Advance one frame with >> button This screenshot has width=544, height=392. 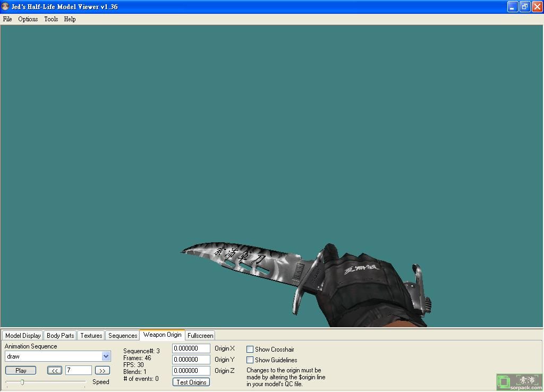click(102, 370)
